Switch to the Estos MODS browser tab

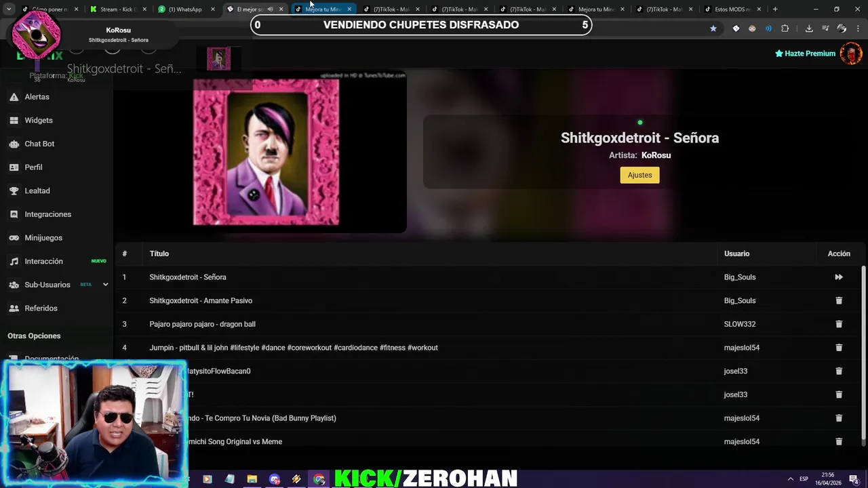point(731,9)
